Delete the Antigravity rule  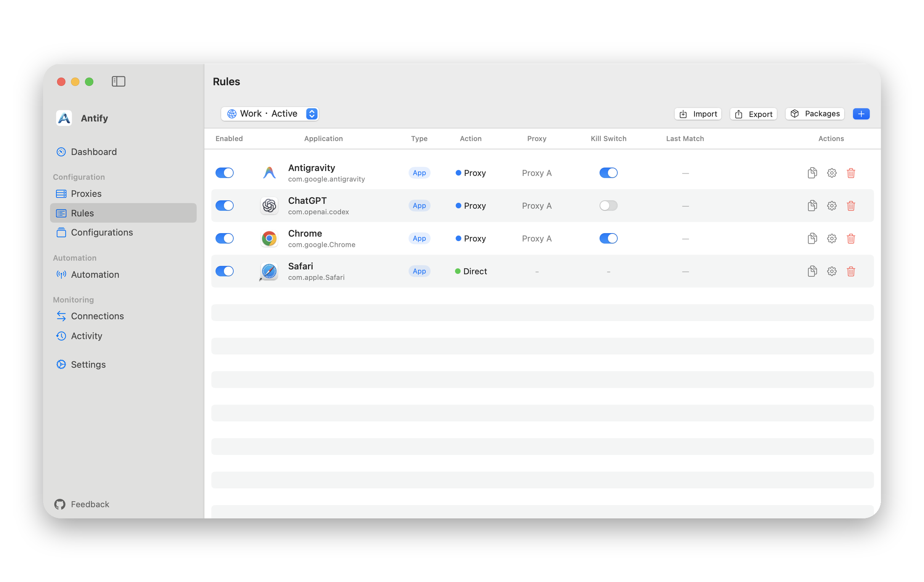pyautogui.click(x=851, y=173)
